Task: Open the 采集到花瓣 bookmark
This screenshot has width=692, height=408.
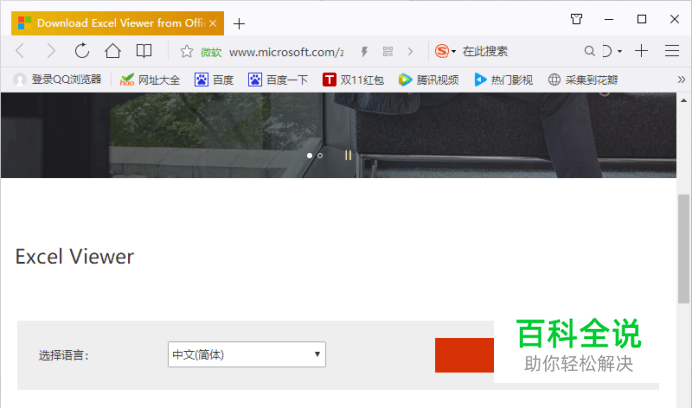Action: (x=583, y=80)
